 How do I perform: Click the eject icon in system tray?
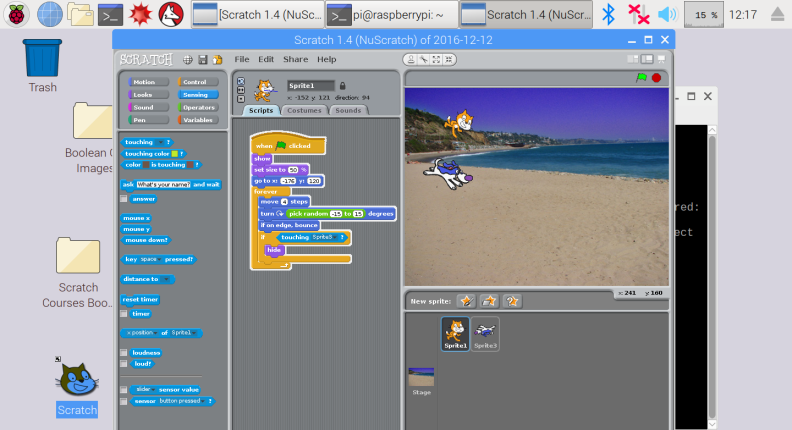(777, 14)
